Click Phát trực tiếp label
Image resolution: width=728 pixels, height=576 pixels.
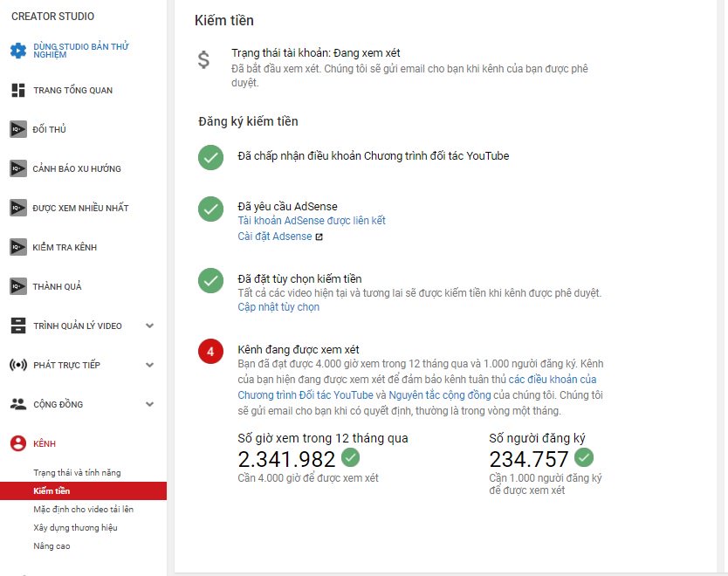[67, 366]
